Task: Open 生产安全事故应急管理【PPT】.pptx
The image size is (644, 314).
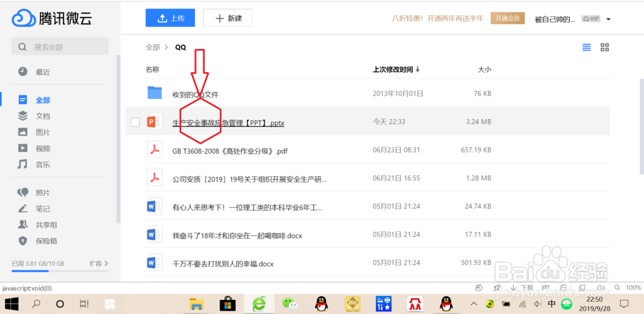Action: (229, 123)
